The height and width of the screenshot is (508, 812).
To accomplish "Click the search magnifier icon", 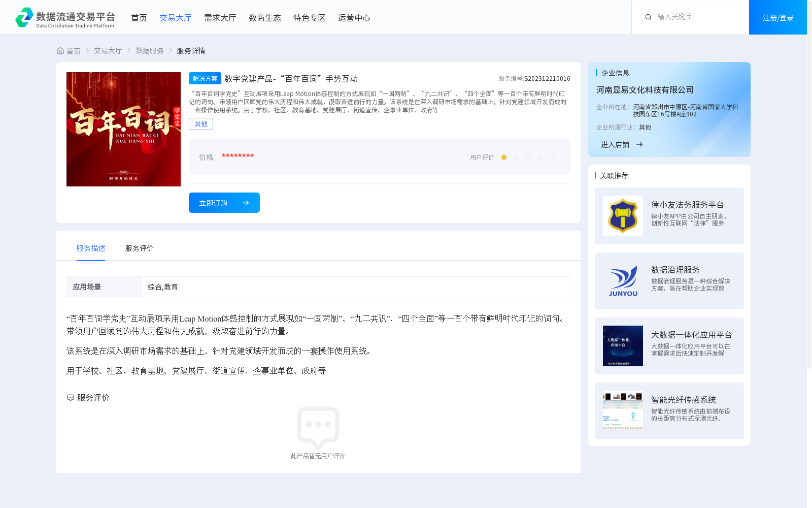I will (x=648, y=17).
